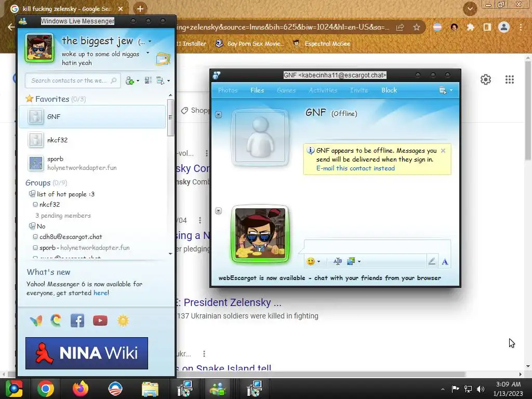Click the 'President Zelensky' search result link
This screenshot has height=399, width=532.
point(229,302)
